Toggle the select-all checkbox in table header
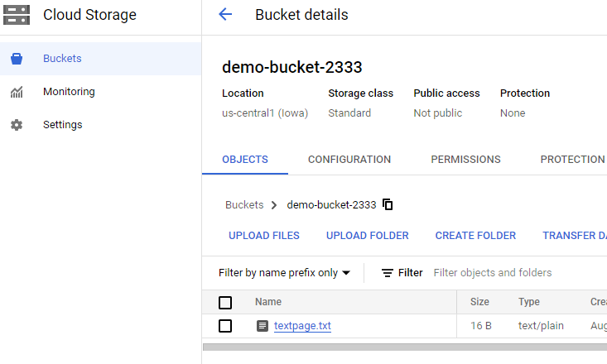The width and height of the screenshot is (607, 364). (225, 303)
